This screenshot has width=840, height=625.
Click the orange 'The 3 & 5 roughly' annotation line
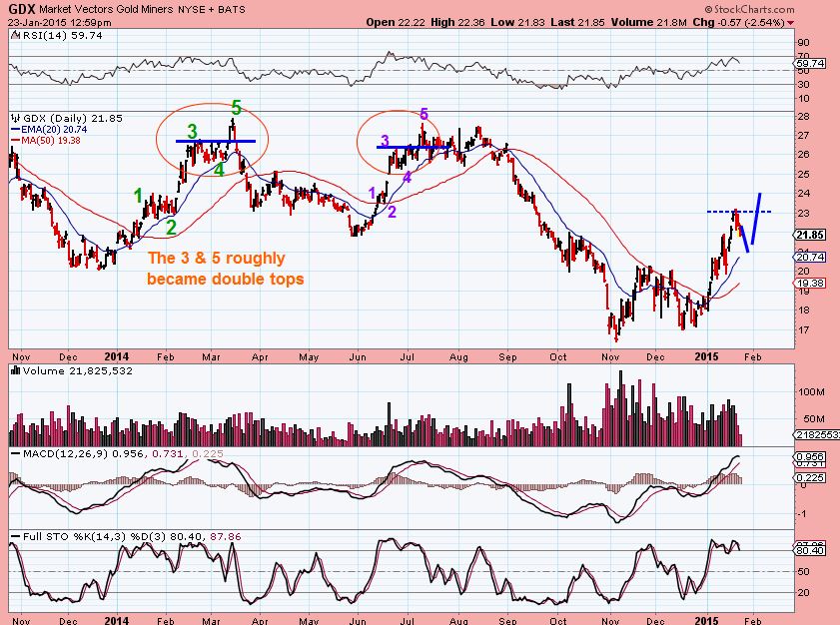coord(217,259)
